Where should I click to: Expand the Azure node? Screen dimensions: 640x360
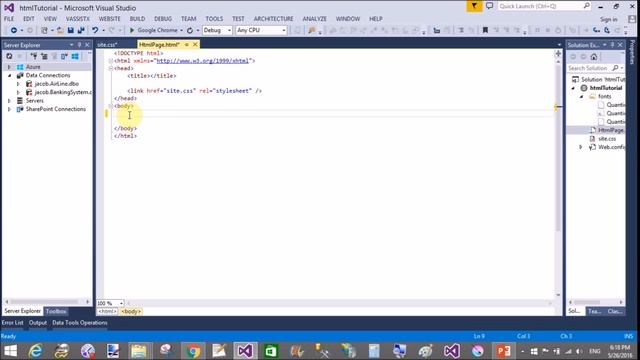coord(9,67)
